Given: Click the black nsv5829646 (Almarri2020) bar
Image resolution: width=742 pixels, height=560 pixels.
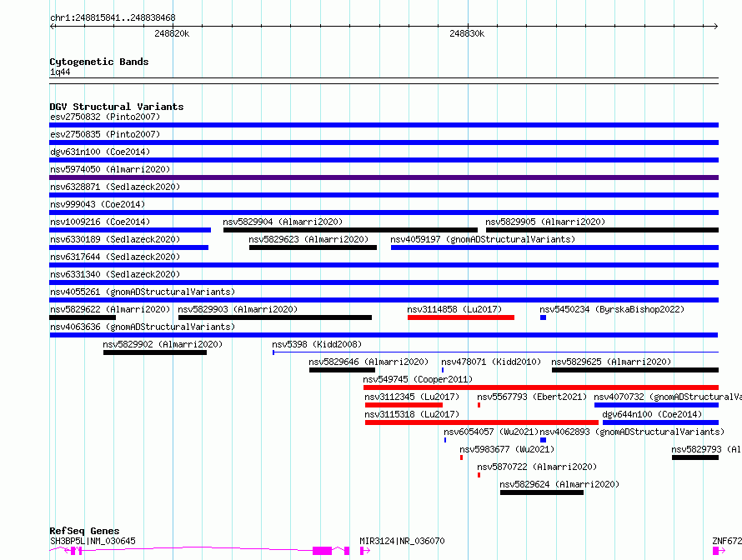Looking at the screenshot, I should click(342, 370).
